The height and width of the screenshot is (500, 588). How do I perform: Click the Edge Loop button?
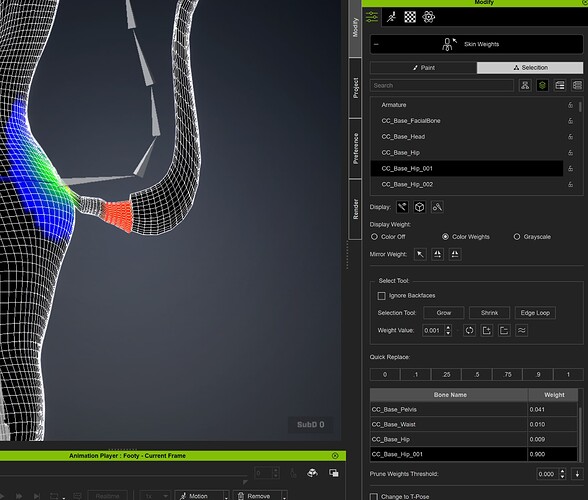[535, 313]
